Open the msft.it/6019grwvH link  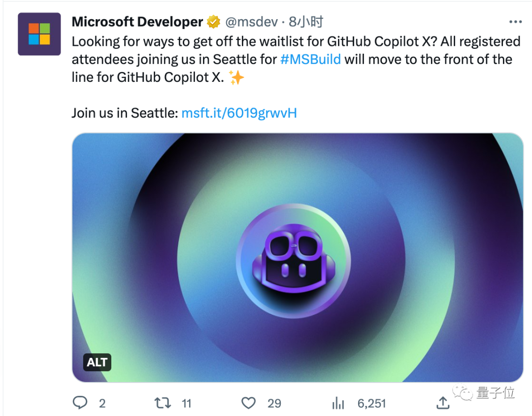(239, 113)
